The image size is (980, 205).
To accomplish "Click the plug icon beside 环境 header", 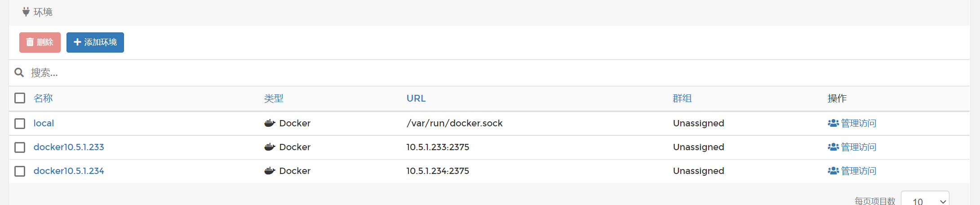I will (26, 12).
